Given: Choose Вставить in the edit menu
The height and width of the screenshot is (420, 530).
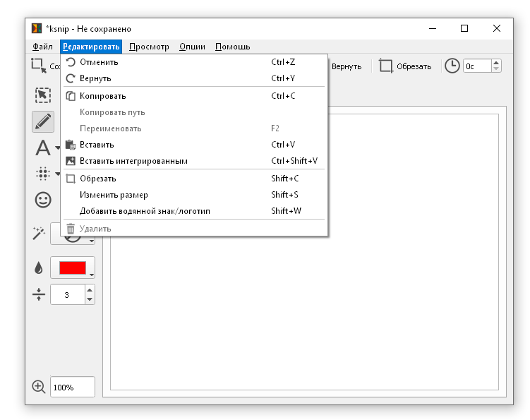Looking at the screenshot, I should pos(194,145).
